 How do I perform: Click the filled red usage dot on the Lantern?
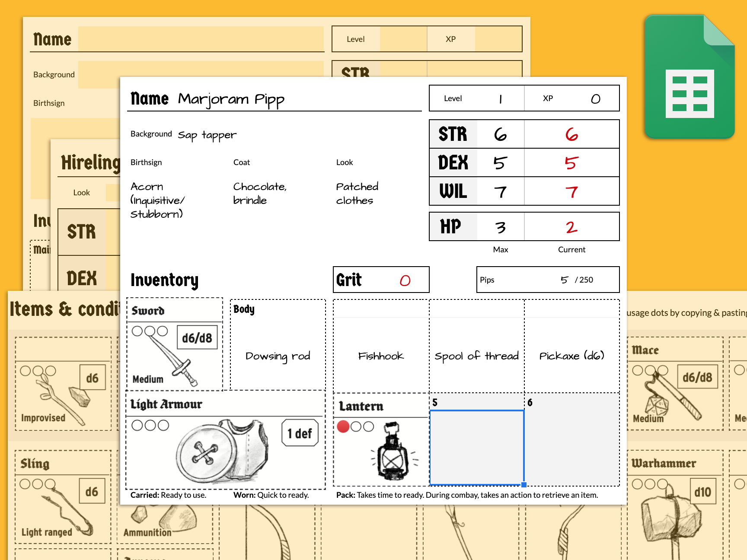click(x=344, y=426)
